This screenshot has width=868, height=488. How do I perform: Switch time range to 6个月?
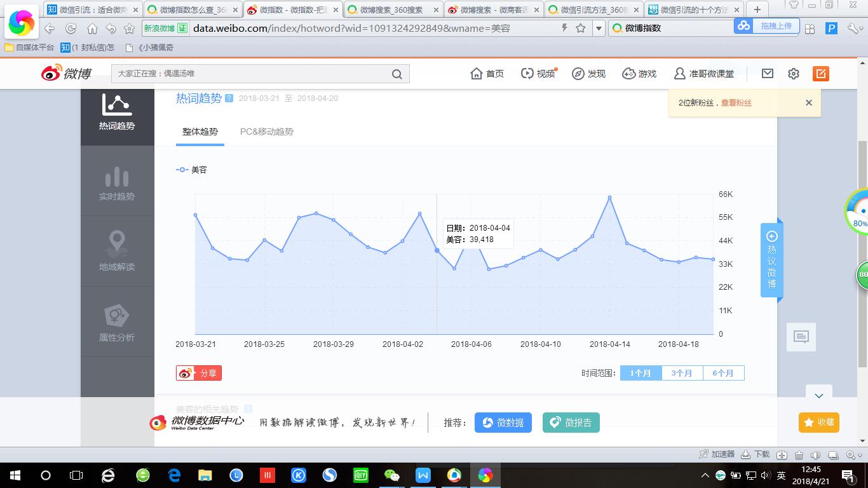click(724, 373)
